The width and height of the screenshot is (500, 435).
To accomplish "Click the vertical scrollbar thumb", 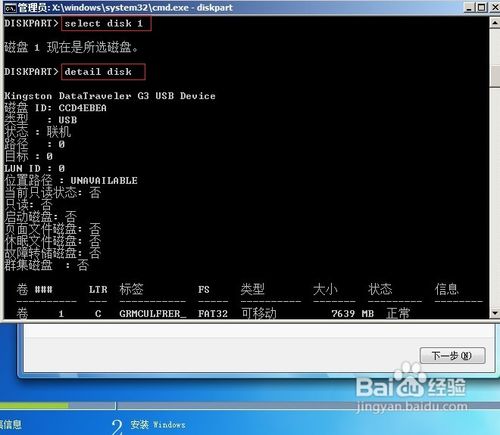I will pyautogui.click(x=495, y=76).
